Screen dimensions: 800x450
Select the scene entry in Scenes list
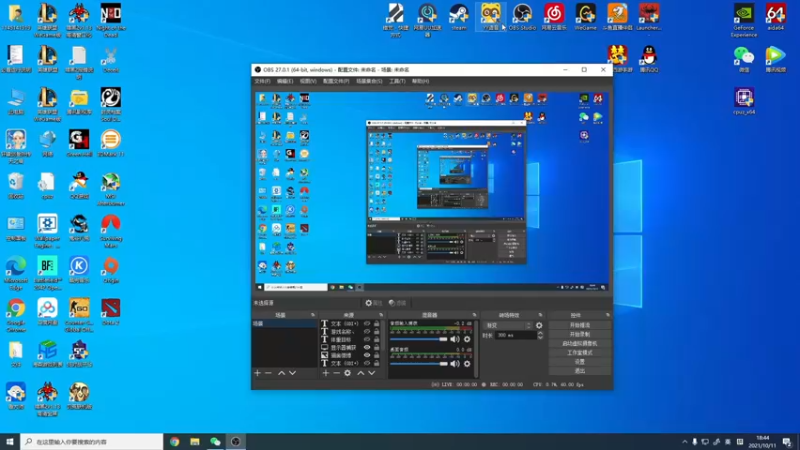click(x=284, y=323)
